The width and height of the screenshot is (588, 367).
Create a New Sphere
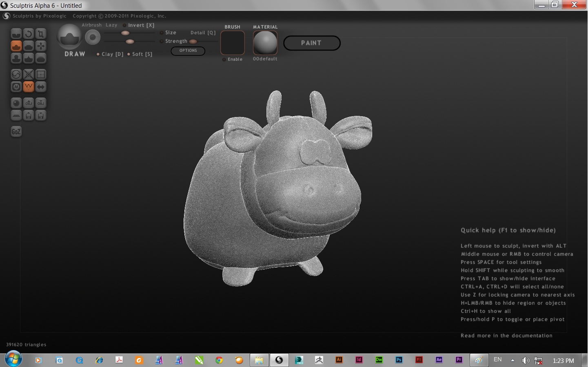point(16,103)
